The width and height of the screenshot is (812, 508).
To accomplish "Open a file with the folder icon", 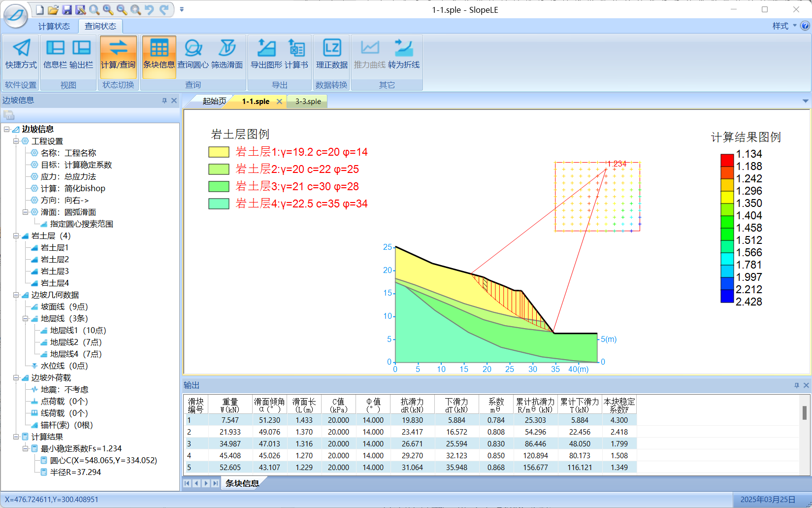I will (x=53, y=9).
